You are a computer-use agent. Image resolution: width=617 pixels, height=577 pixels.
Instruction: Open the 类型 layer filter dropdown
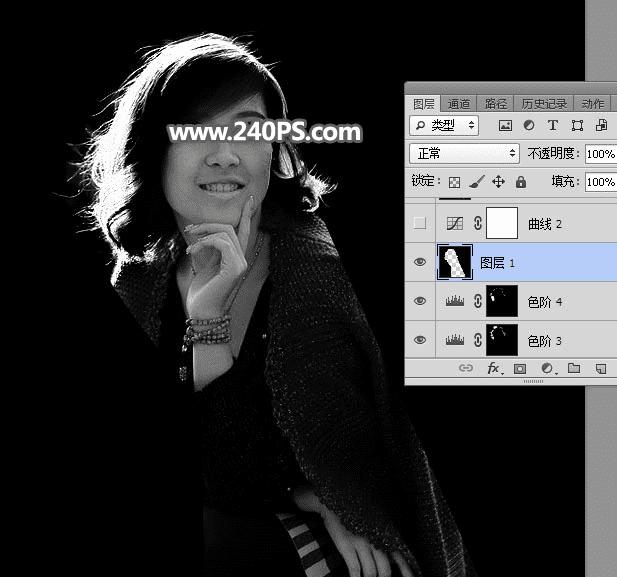[444, 126]
